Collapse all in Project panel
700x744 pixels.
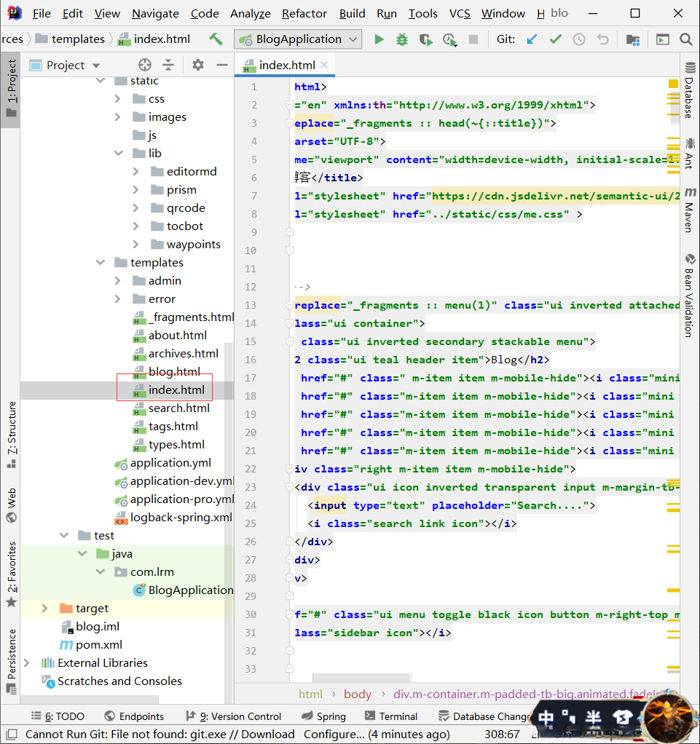(168, 65)
